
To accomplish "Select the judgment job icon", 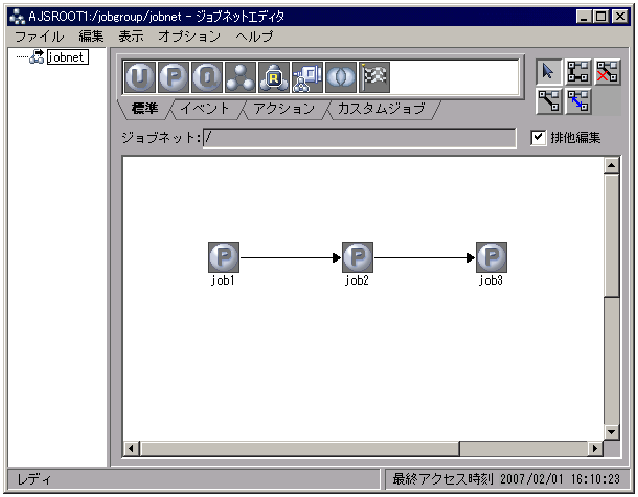I will (x=341, y=77).
